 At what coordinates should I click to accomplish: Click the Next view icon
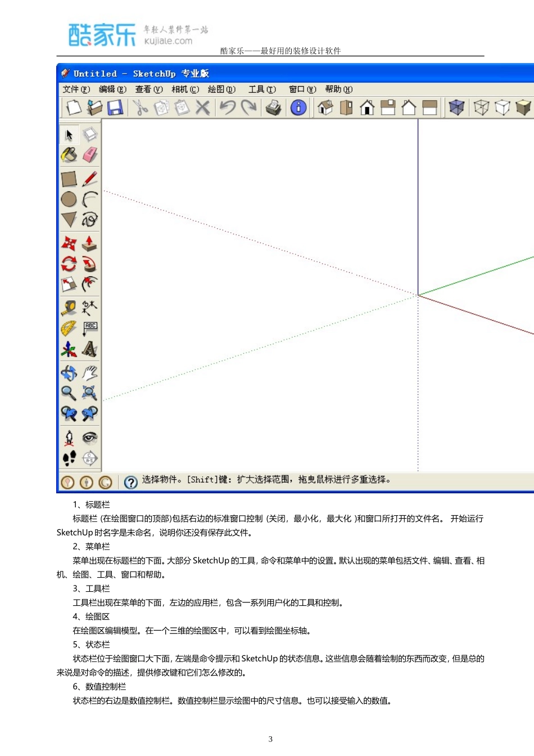(90, 414)
